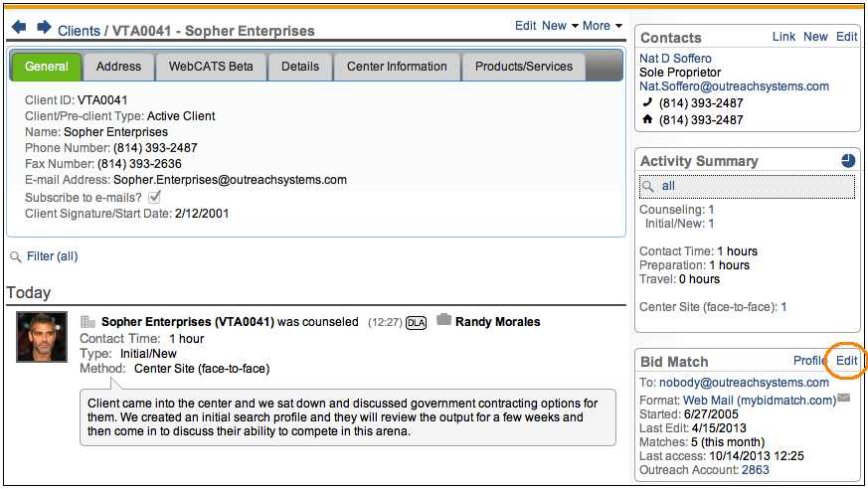Image resolution: width=868 pixels, height=489 pixels.
Task: Expand the More dropdown menu
Action: (603, 26)
